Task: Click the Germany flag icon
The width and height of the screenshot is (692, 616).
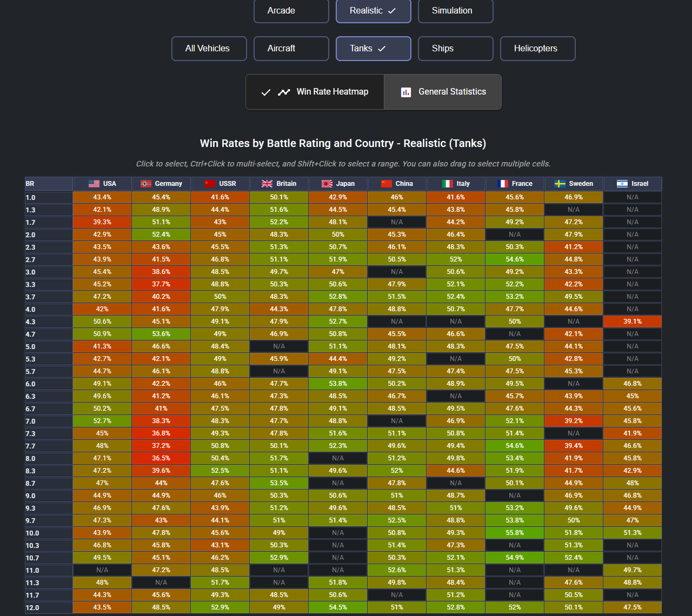Action: coord(146,184)
